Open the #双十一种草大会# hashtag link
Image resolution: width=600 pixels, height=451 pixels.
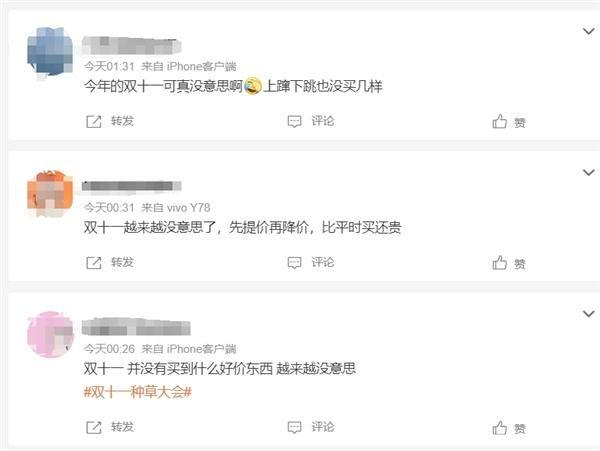[138, 392]
